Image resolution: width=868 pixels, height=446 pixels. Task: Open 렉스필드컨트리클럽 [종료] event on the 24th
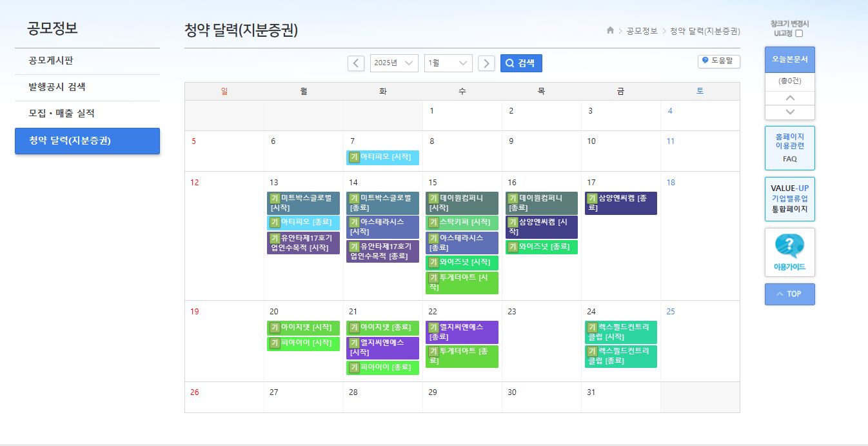tap(621, 356)
